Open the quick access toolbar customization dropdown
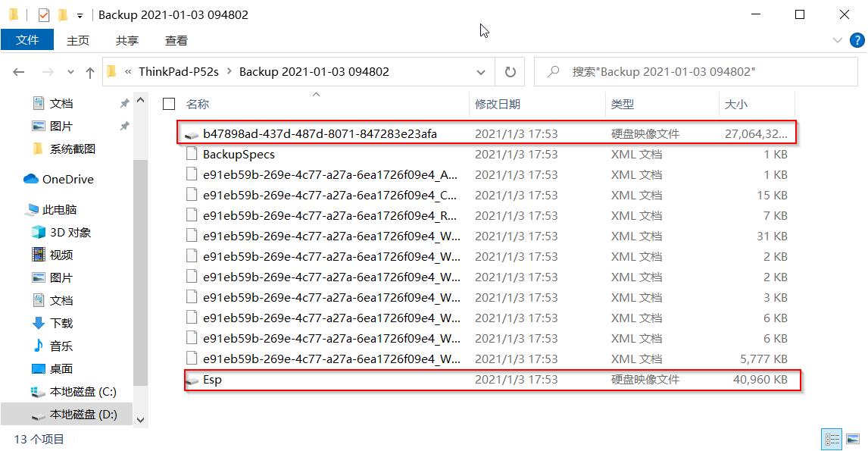Image resolution: width=868 pixels, height=451 pixels. pos(79,14)
